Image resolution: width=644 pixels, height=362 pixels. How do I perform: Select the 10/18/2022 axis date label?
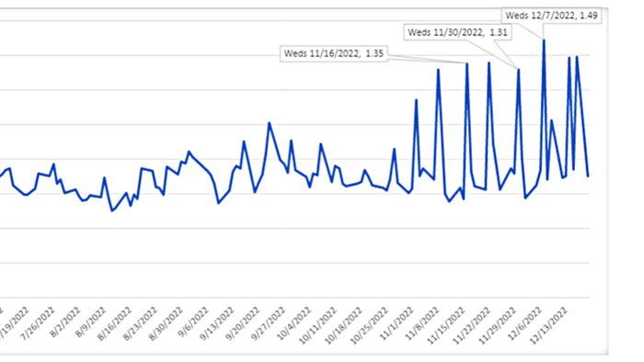343,324
